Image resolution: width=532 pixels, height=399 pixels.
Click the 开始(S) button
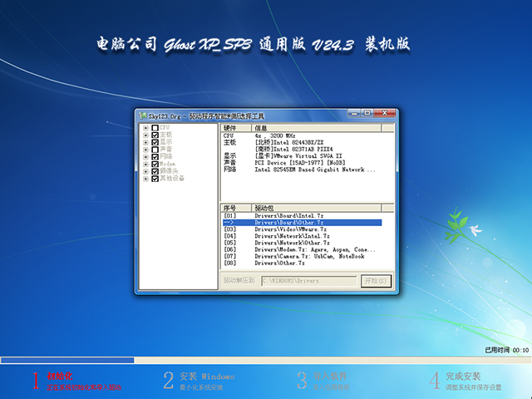click(x=374, y=281)
